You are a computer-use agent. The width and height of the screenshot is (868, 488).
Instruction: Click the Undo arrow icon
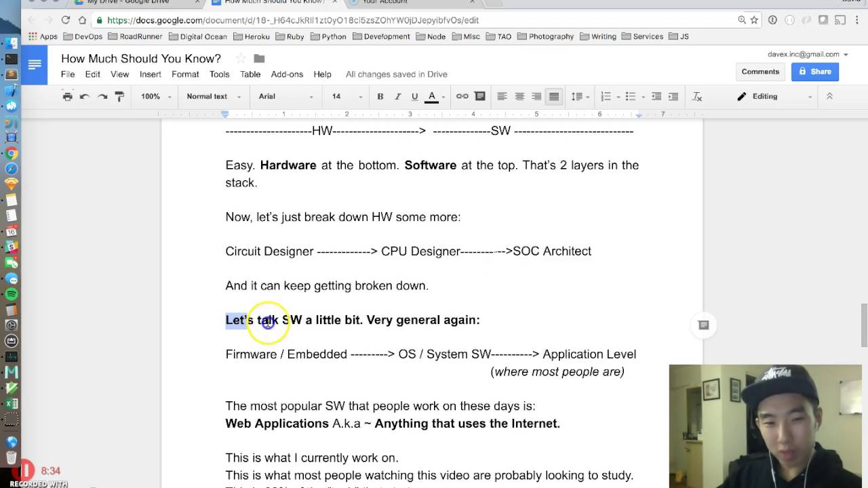85,97
